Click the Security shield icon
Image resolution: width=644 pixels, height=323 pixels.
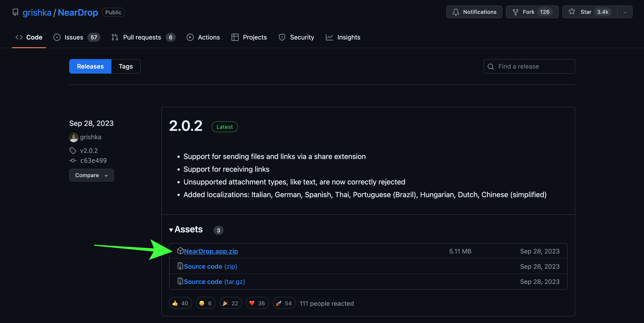(x=282, y=37)
